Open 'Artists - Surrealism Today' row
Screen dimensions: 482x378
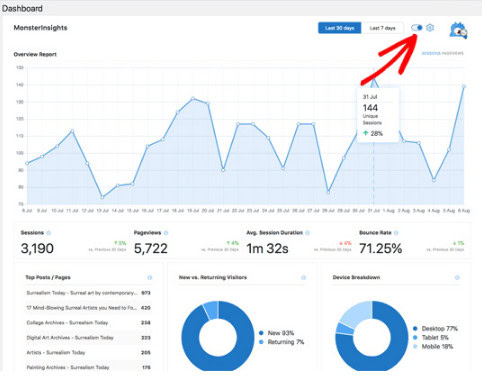89,353
